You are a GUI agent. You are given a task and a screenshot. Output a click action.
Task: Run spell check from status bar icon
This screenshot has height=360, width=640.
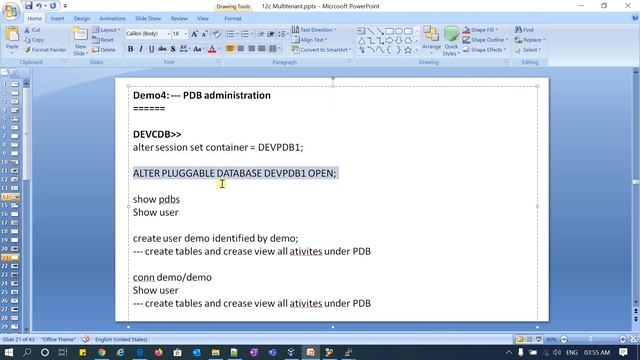[x=86, y=339]
